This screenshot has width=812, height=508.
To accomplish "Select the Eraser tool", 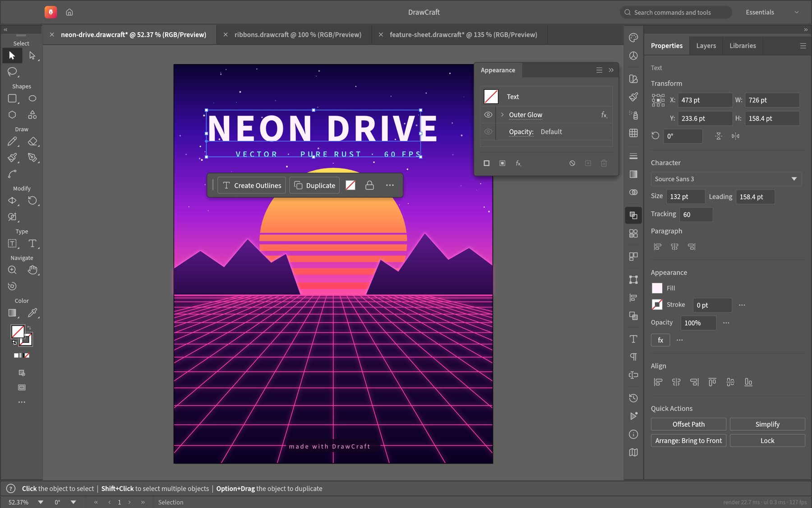I will tap(32, 141).
